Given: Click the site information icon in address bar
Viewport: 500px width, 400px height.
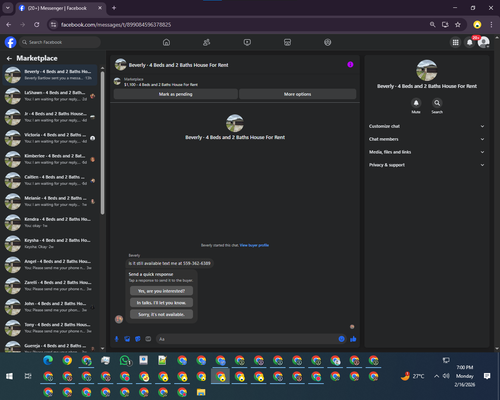Looking at the screenshot, I should [x=53, y=25].
